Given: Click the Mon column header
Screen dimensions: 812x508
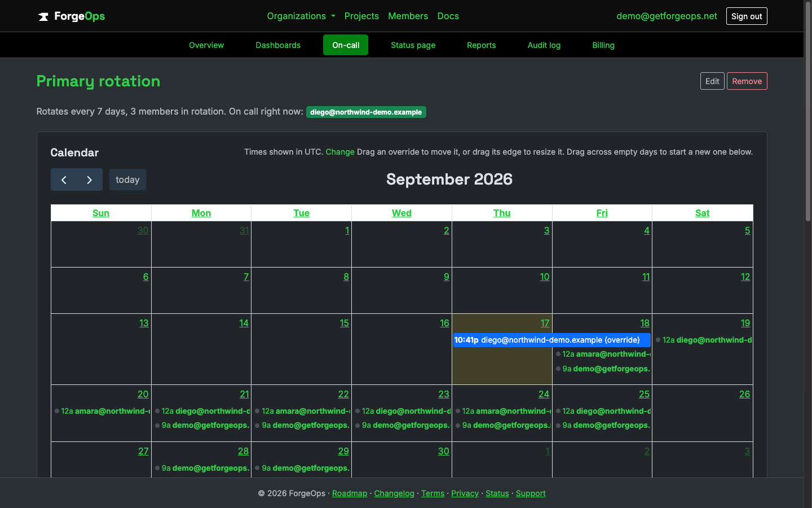Looking at the screenshot, I should (201, 213).
